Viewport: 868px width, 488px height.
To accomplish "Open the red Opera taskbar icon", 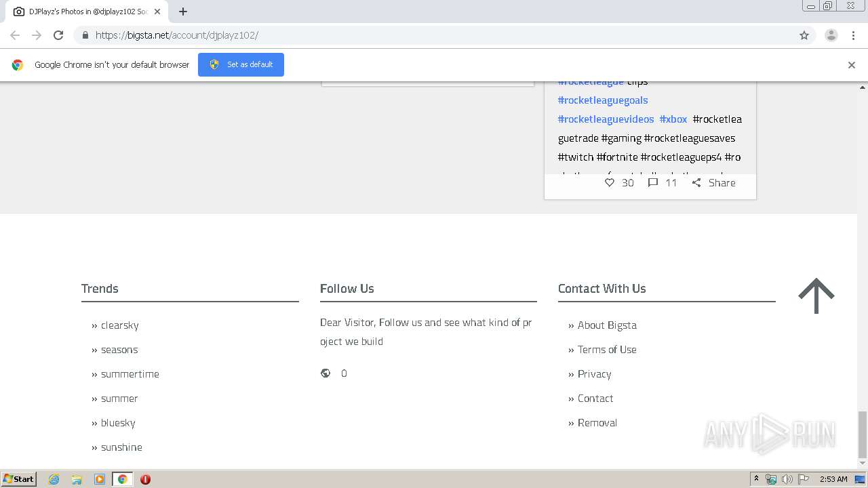I will (x=145, y=479).
